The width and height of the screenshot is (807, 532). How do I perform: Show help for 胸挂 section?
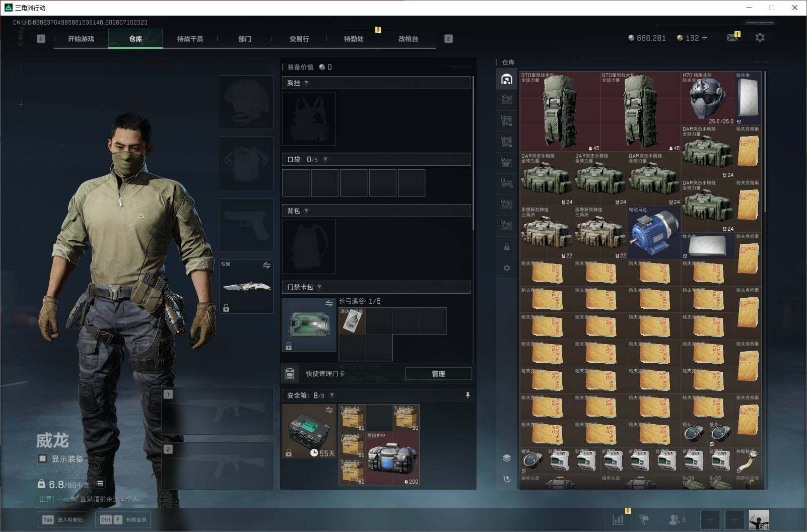pos(306,83)
